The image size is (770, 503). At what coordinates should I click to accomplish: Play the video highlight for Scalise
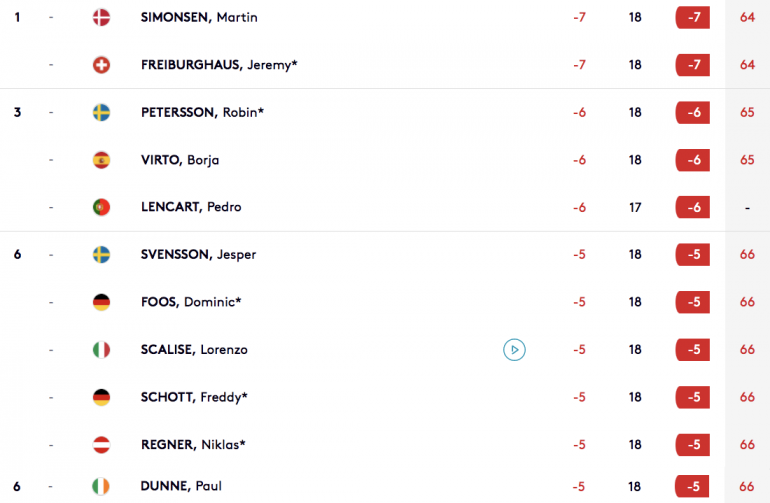[x=514, y=350]
